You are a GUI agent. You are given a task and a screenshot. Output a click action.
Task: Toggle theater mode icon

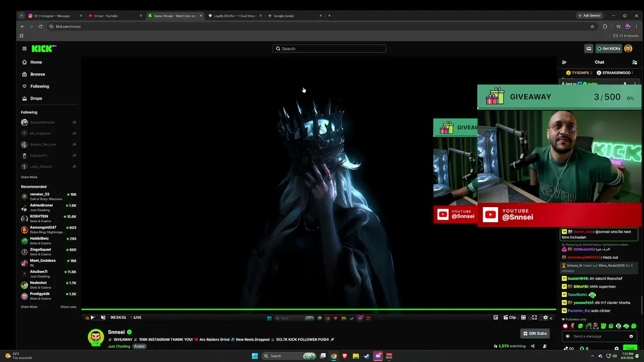[x=523, y=318]
